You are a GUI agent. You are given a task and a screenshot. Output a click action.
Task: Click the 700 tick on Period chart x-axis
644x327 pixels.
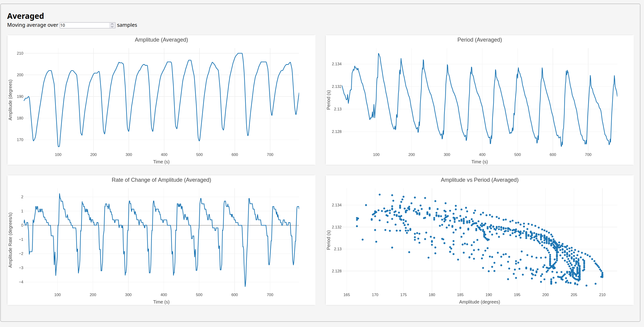588,155
